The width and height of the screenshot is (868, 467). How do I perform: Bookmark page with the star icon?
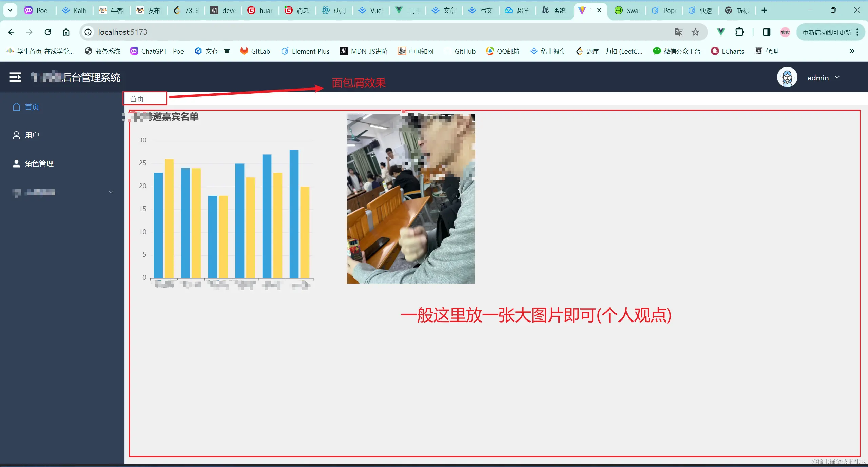pos(695,32)
